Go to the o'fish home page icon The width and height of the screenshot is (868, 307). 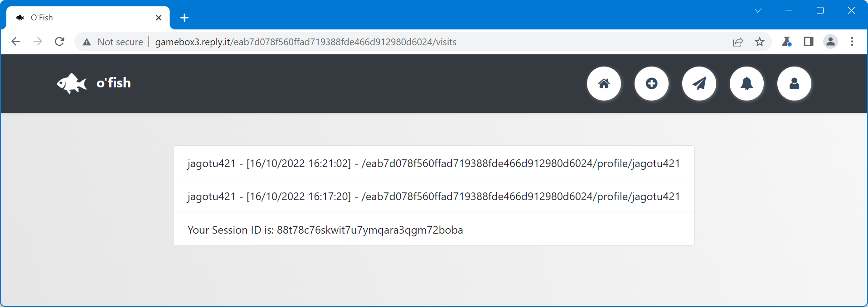604,83
